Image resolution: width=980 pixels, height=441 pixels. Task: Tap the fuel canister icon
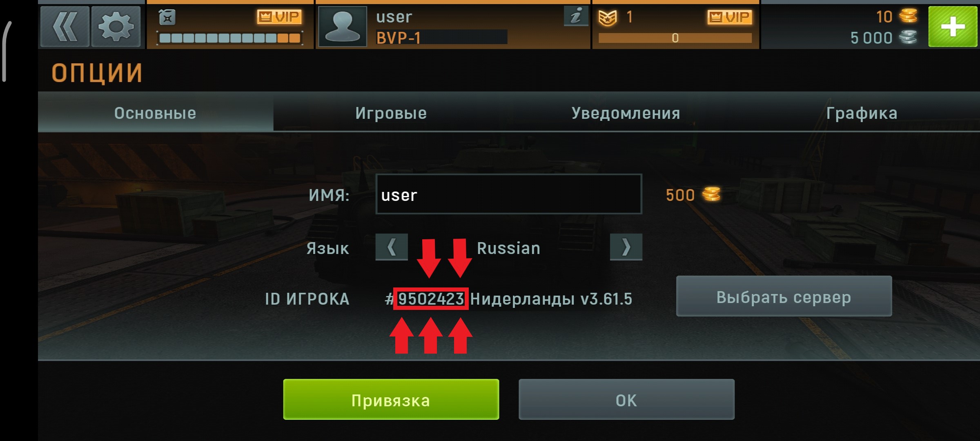pos(167,17)
